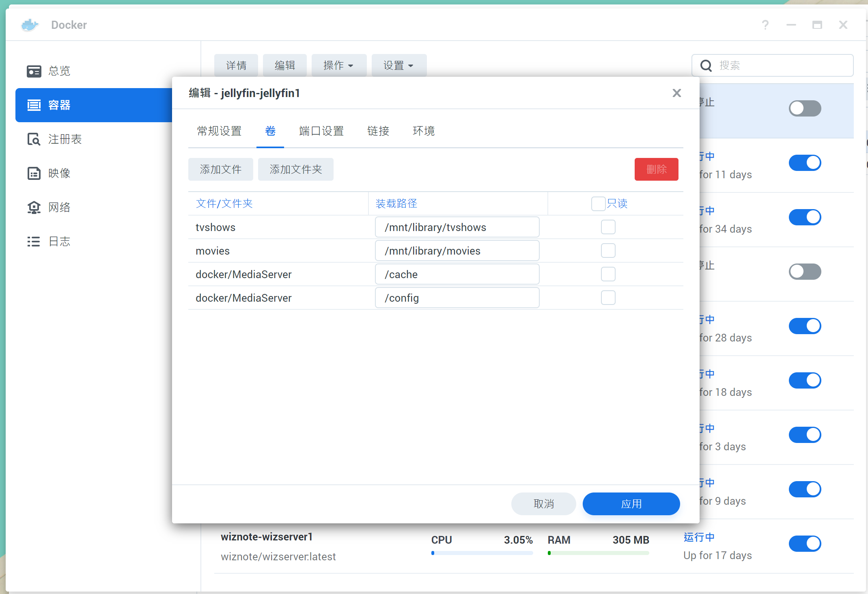Viewport: 868px width, 594px height.
Task: Edit the /mnt/library/tvshows mount path field
Action: click(457, 227)
